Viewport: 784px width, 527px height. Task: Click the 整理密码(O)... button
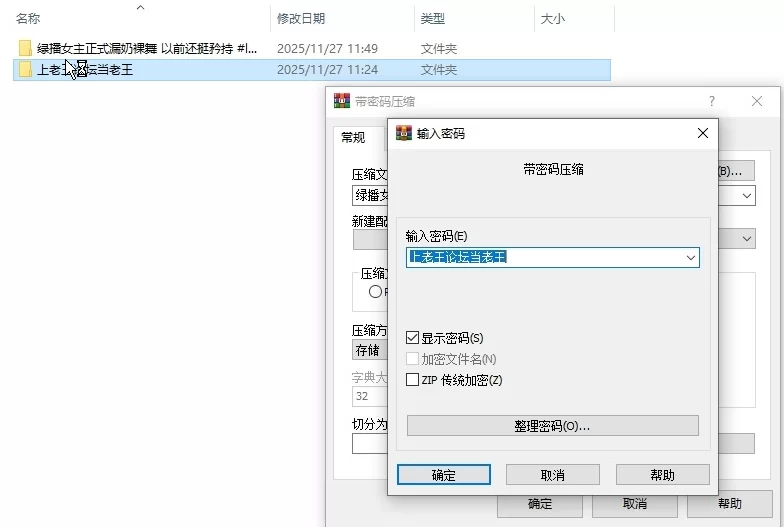(552, 426)
